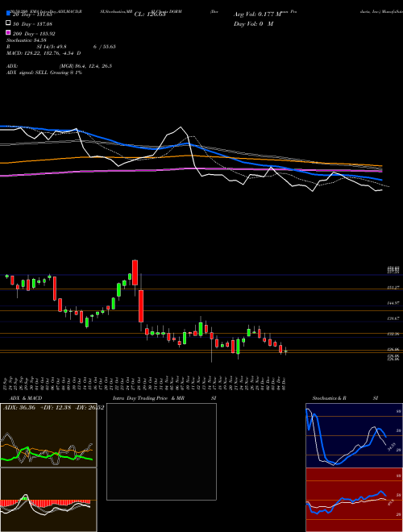Click the 'Stochastics & R' panel title
403x532 pixels.
pos(330,398)
